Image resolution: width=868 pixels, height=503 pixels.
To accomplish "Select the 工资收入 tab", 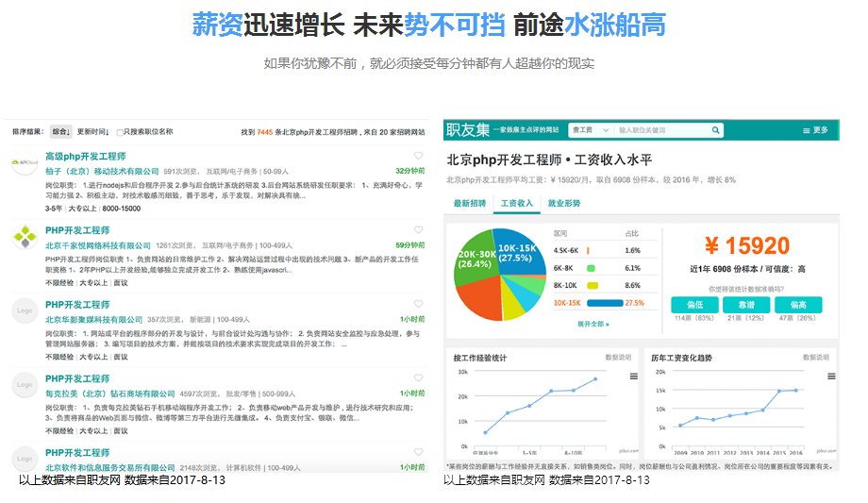I will click(516, 203).
